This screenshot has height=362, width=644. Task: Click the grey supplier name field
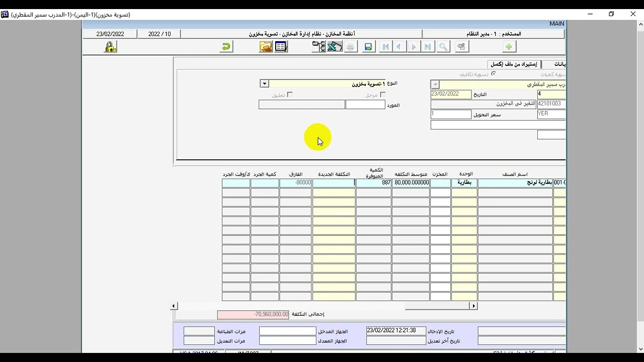tap(301, 105)
